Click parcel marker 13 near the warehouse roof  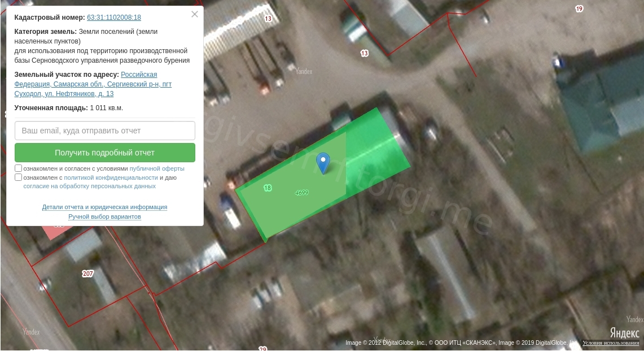click(268, 19)
